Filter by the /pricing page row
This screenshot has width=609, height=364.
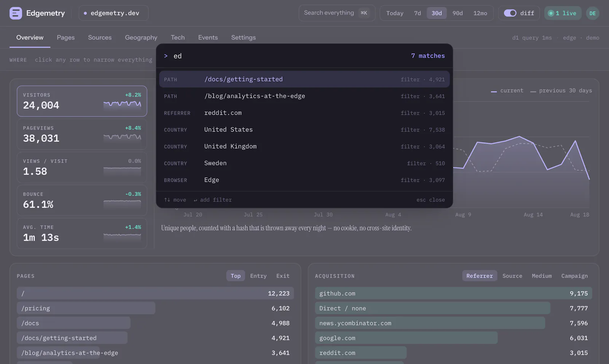click(155, 308)
